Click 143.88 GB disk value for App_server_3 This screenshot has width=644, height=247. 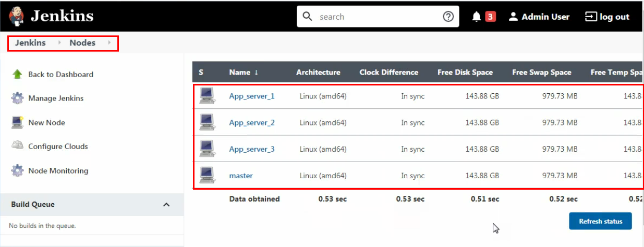click(482, 150)
